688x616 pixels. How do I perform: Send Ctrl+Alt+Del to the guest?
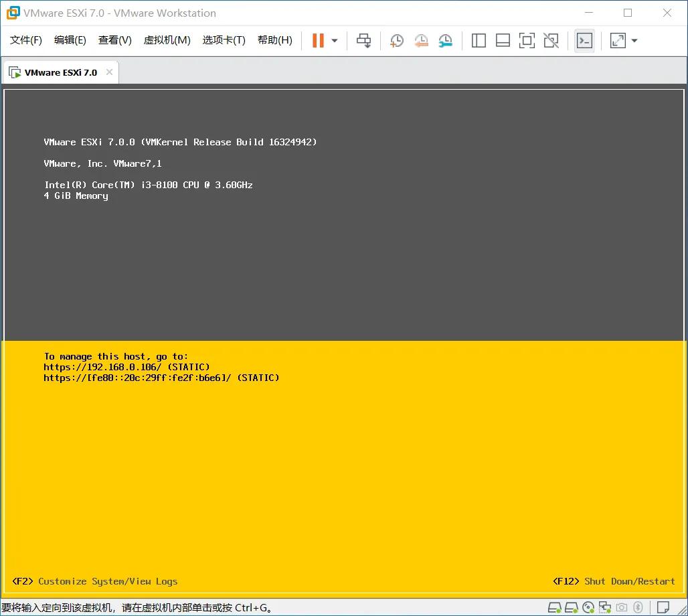(x=363, y=40)
